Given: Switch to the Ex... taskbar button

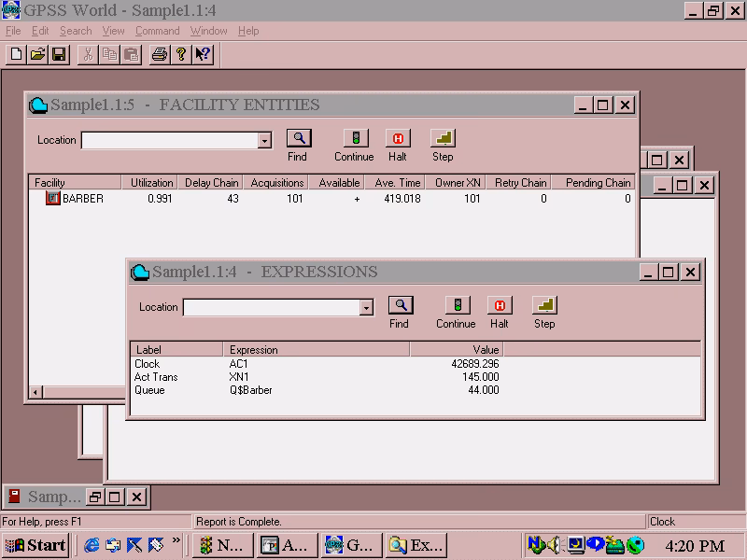Looking at the screenshot, I should coord(416,545).
